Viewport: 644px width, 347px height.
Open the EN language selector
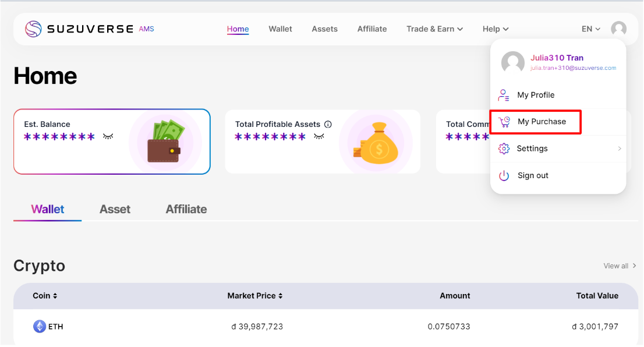point(590,29)
